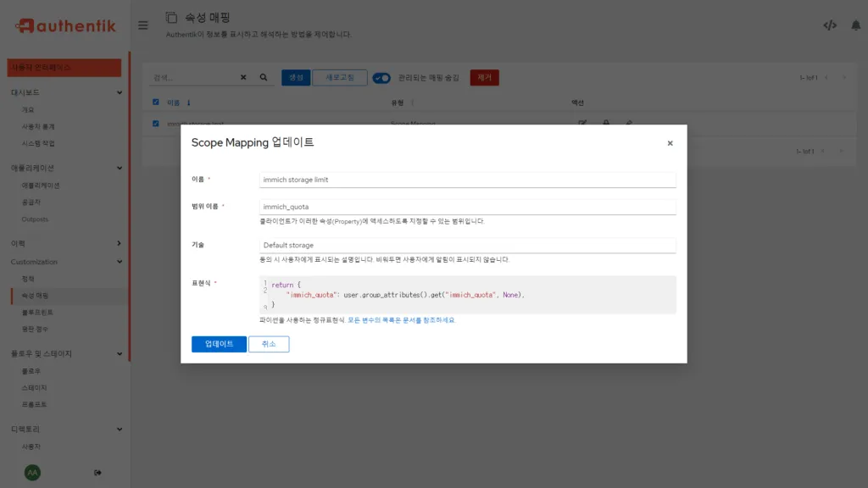
Task: Clear the search field with the X icon
Action: point(244,76)
